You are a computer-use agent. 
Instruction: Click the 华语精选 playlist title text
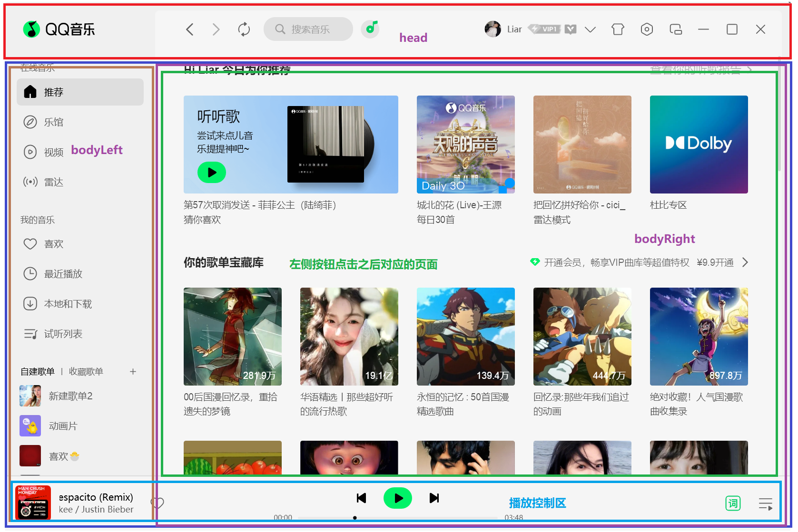point(346,404)
